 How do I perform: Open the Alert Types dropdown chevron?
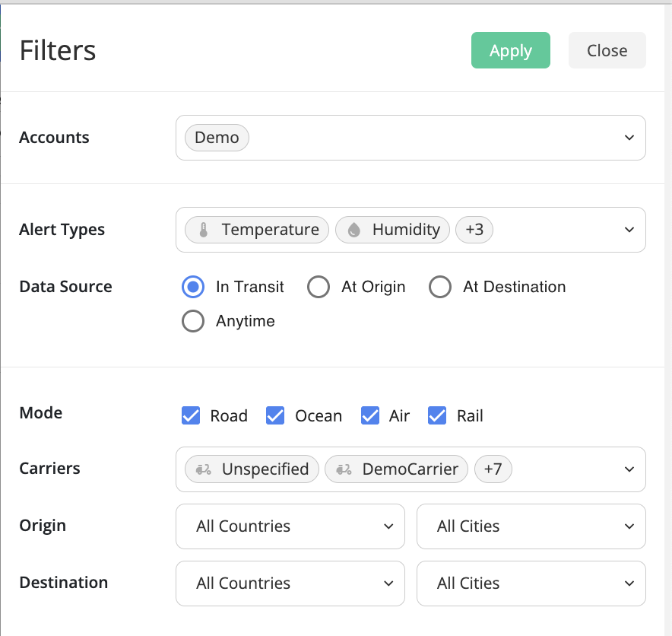[x=629, y=230]
